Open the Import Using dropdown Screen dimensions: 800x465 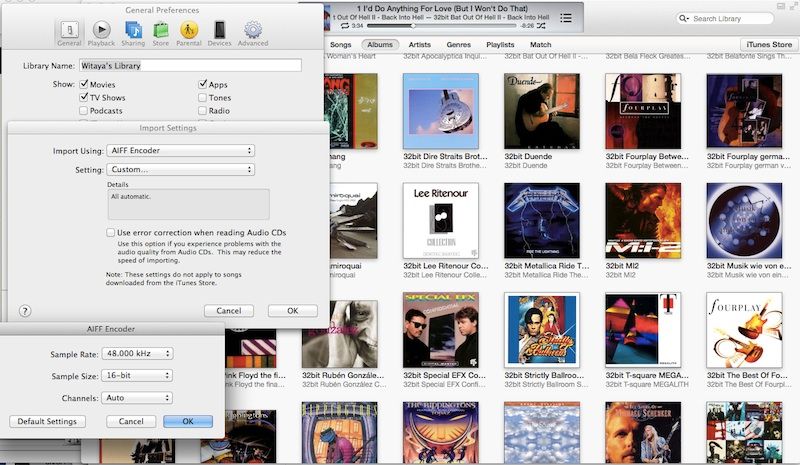click(181, 151)
